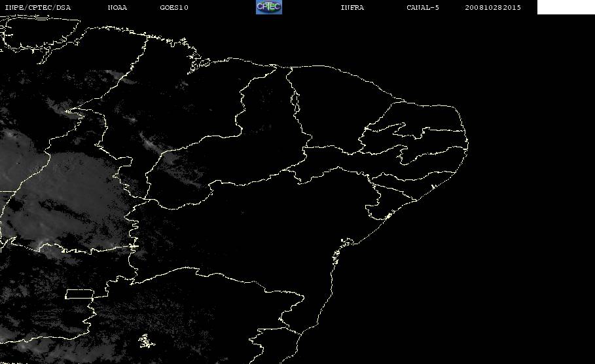Click the small bright coastal marking south of eastern tip
Screen dimensions: 595x364
pos(433,187)
